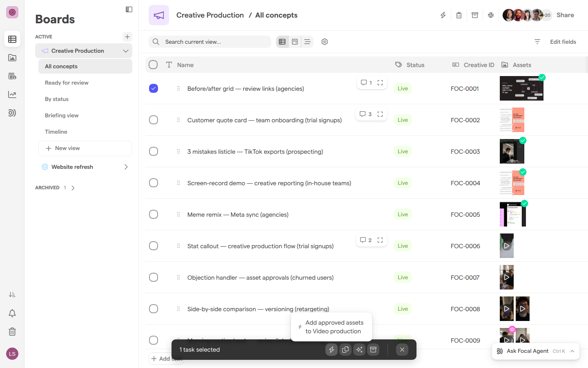The width and height of the screenshot is (588, 368).
Task: Collapse the sidebar panel icon
Action: pos(129,9)
